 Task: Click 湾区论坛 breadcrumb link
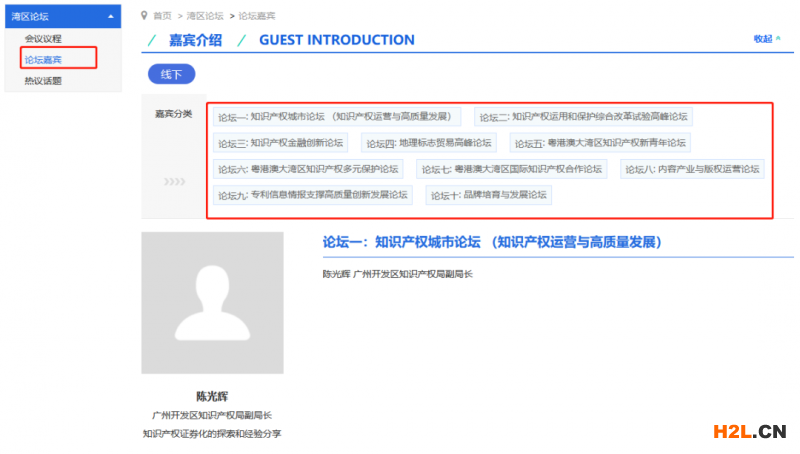tap(203, 16)
